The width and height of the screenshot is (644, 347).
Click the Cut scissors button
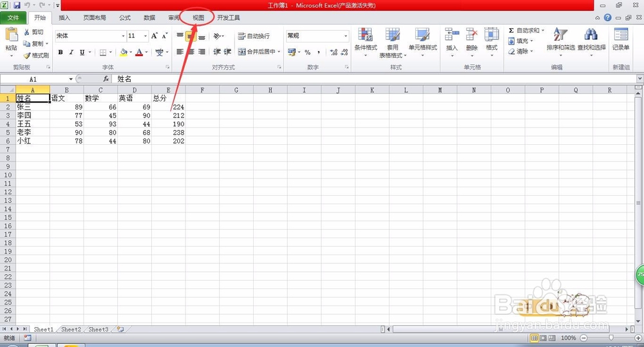33,32
